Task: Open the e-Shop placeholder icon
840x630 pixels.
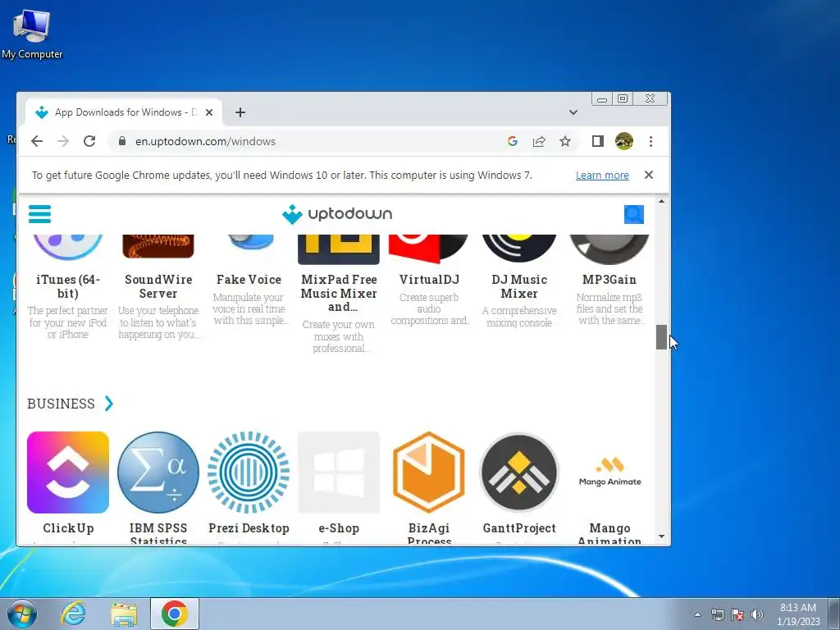Action: pyautogui.click(x=339, y=472)
